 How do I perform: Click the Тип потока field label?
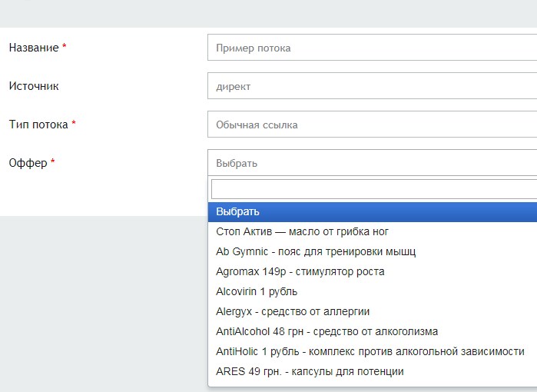38,125
